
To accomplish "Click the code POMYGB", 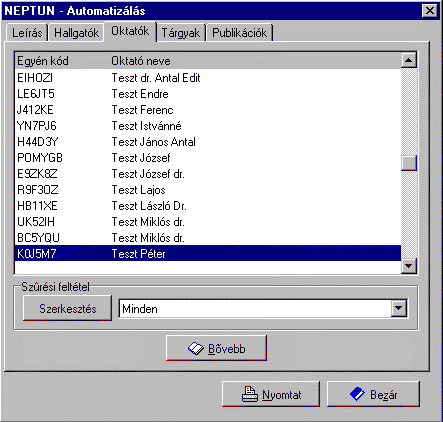I will [40, 158].
